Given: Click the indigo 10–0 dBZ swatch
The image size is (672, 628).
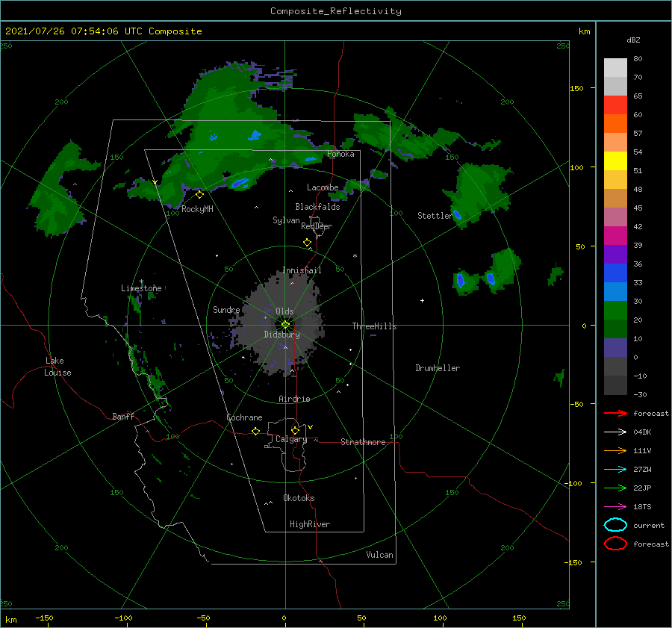Looking at the screenshot, I should point(615,348).
